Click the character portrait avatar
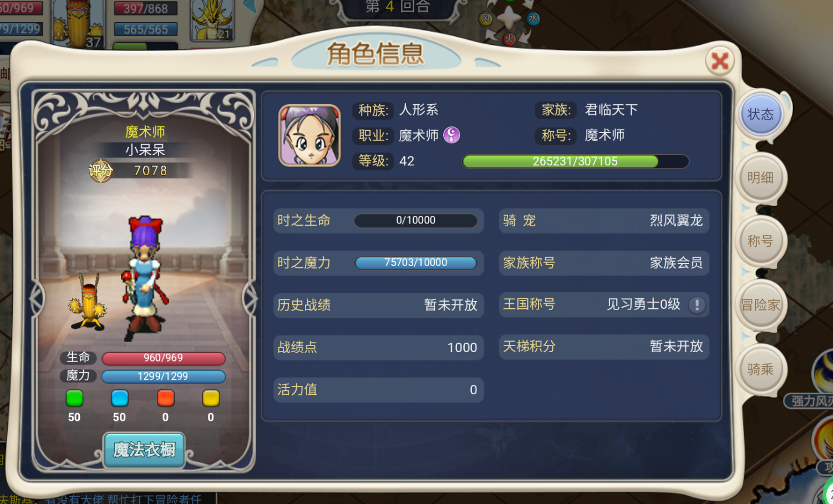The height and width of the screenshot is (504, 833). coord(309,135)
